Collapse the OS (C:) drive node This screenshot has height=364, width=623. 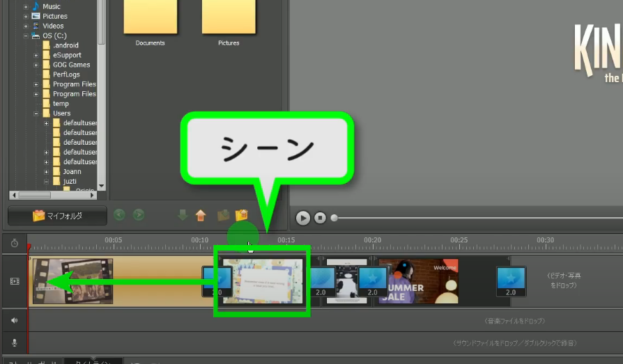tap(26, 35)
